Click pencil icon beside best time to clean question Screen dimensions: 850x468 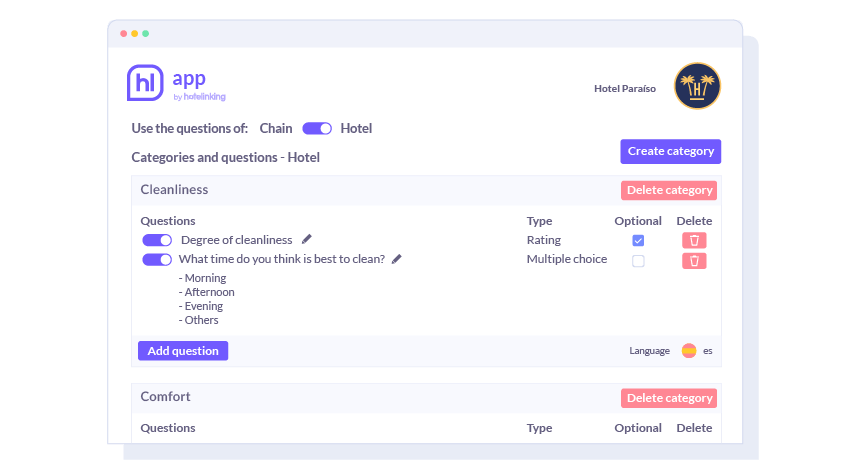397,259
